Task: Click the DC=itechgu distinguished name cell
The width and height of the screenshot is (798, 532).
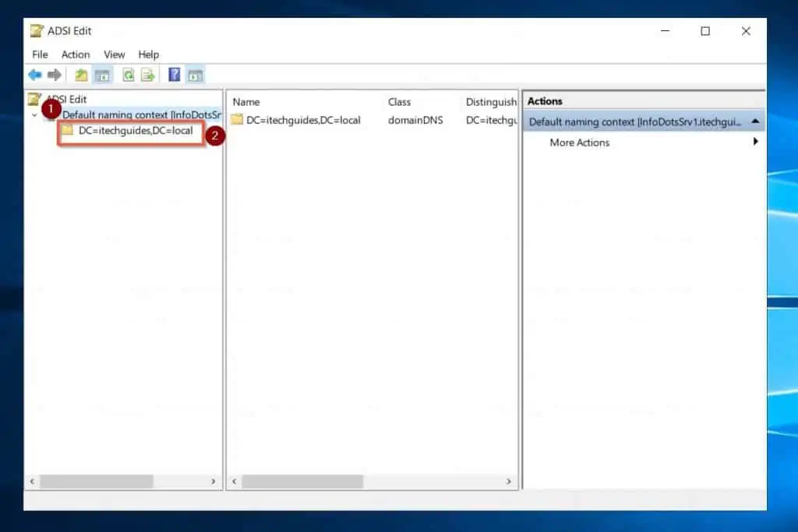Action: coord(491,120)
